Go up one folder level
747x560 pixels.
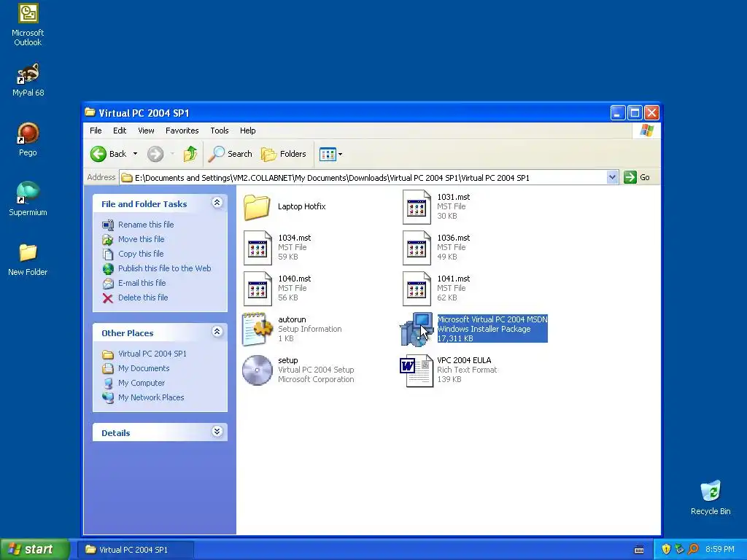pyautogui.click(x=190, y=154)
